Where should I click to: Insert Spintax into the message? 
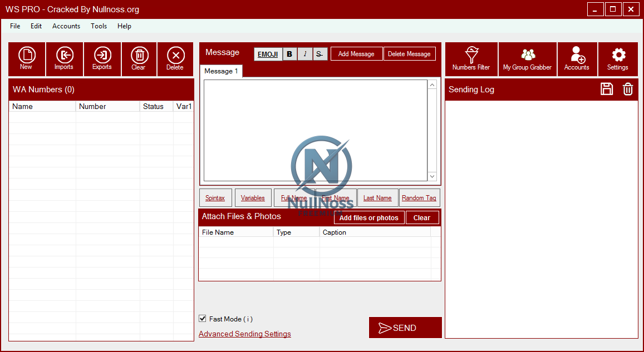tap(215, 197)
